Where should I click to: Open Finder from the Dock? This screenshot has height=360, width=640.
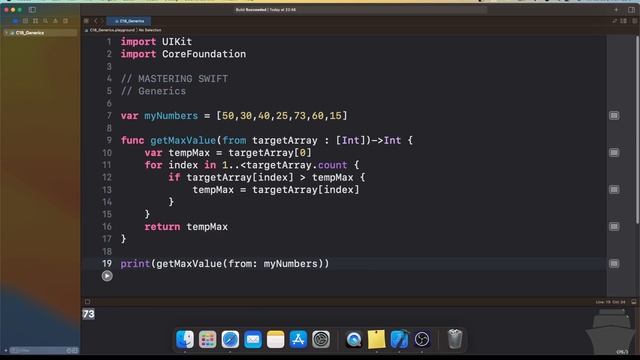tap(185, 339)
